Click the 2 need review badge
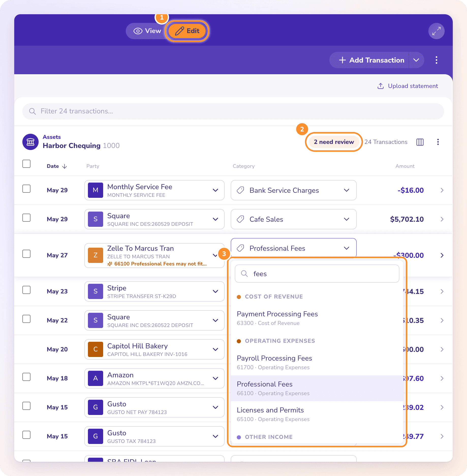This screenshot has width=467, height=476. (334, 142)
